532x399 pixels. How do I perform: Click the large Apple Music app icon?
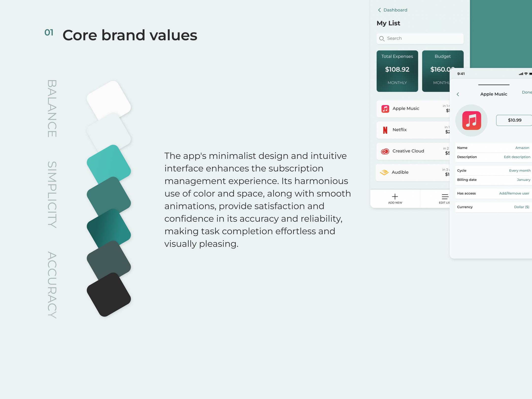click(x=471, y=120)
